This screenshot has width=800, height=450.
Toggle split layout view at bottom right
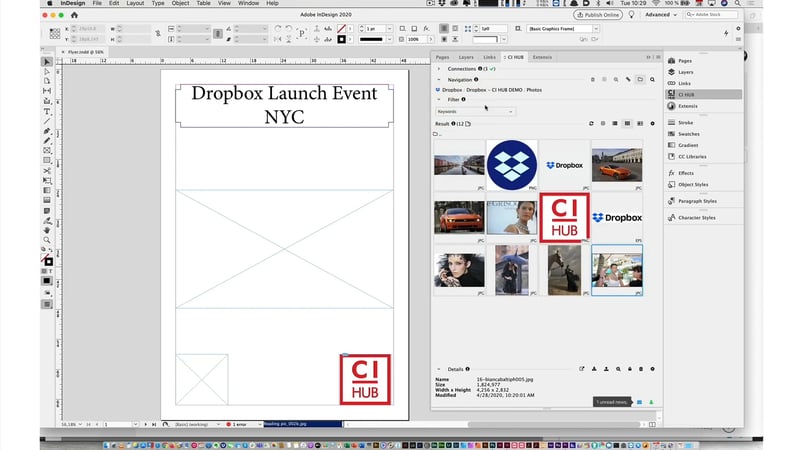tap(652, 424)
